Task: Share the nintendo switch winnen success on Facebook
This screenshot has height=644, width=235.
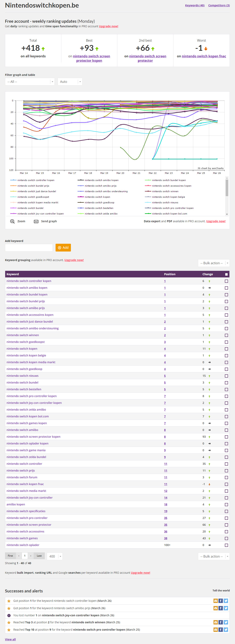Action: tap(220, 622)
